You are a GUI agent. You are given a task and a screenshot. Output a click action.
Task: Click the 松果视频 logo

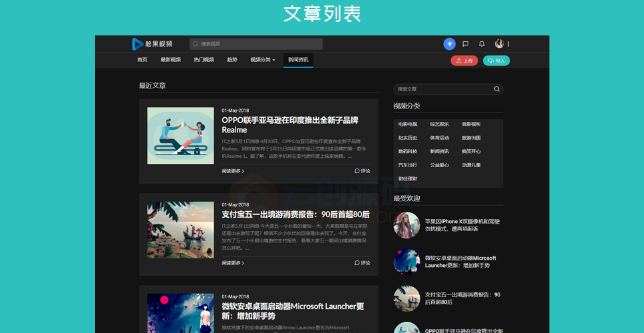tap(152, 44)
